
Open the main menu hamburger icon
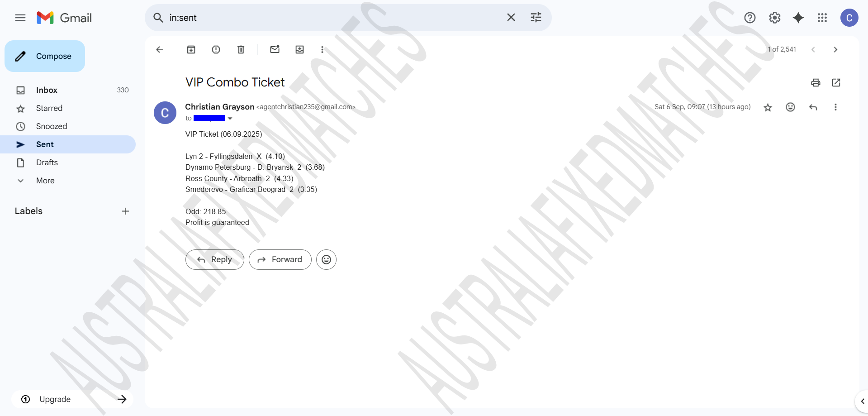click(x=20, y=18)
